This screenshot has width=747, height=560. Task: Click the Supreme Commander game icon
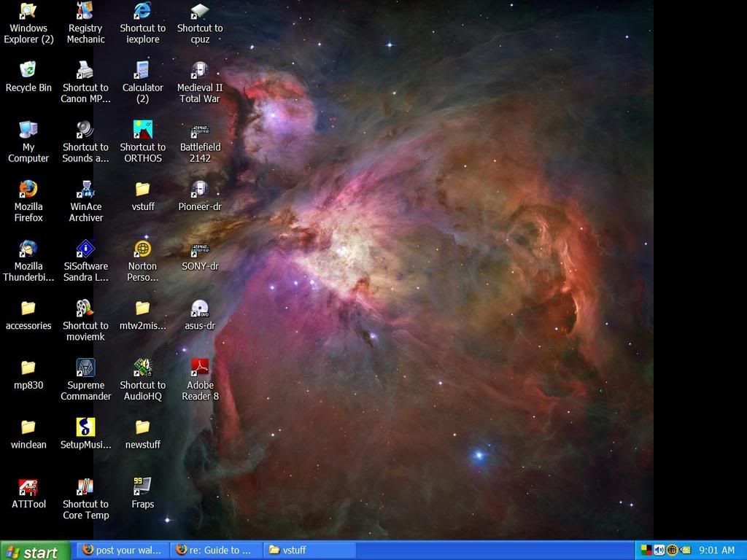85,368
